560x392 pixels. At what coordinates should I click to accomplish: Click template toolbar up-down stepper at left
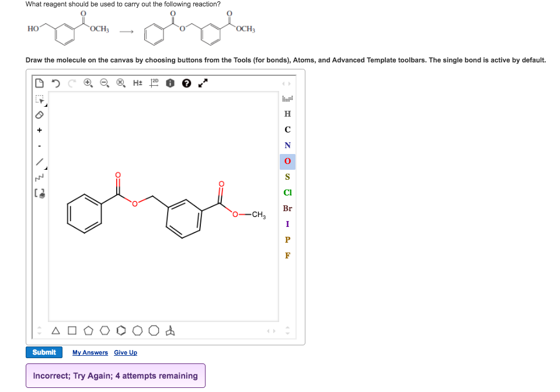click(40, 331)
